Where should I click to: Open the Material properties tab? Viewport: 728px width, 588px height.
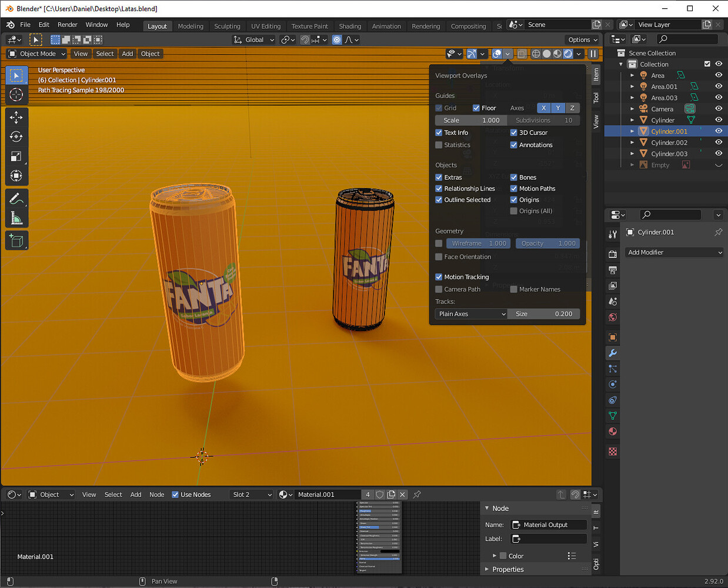point(613,431)
